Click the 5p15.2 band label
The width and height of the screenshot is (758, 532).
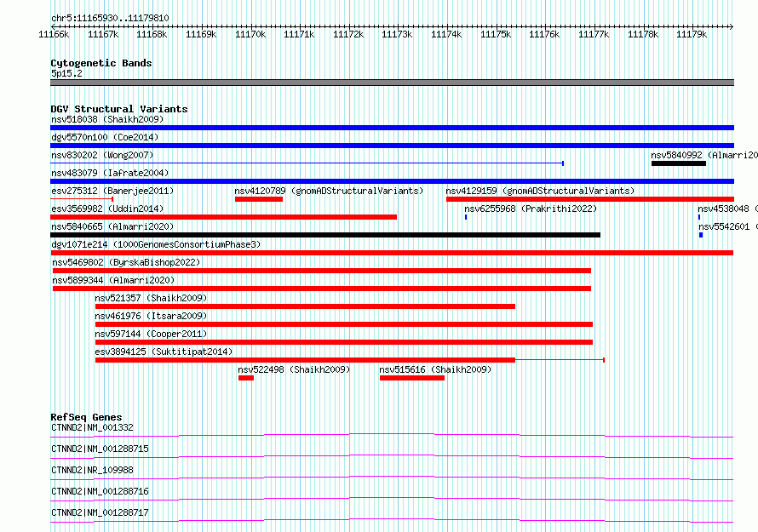(66, 73)
